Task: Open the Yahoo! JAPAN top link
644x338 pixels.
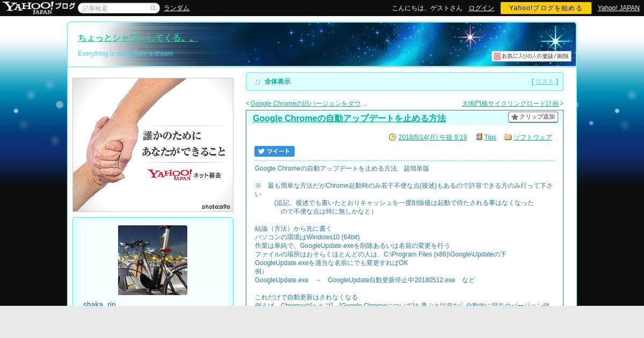Action: coord(619,8)
